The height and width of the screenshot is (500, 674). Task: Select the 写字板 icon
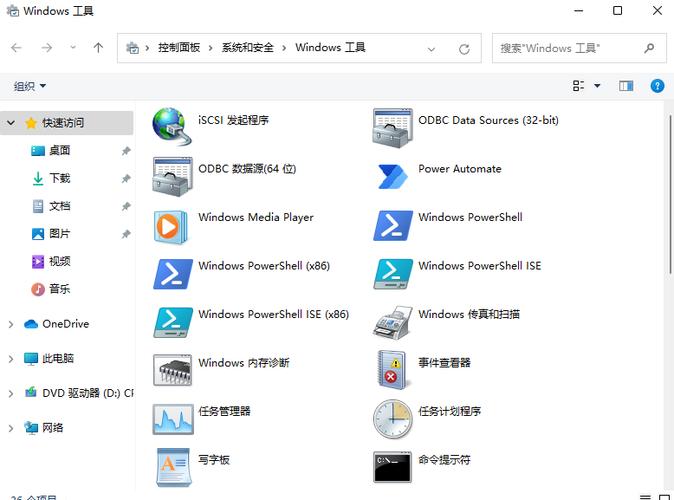[x=173, y=467]
